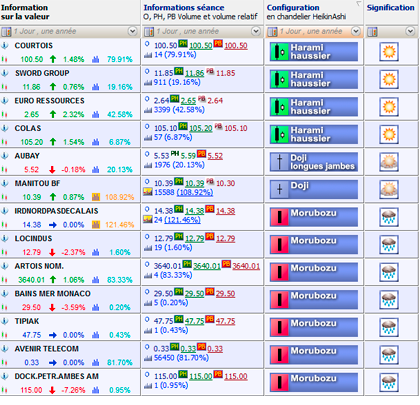Click the red down arrow in the LOCINDUS row
Image resolution: width=420 pixels, height=405 pixels.
coord(52,252)
